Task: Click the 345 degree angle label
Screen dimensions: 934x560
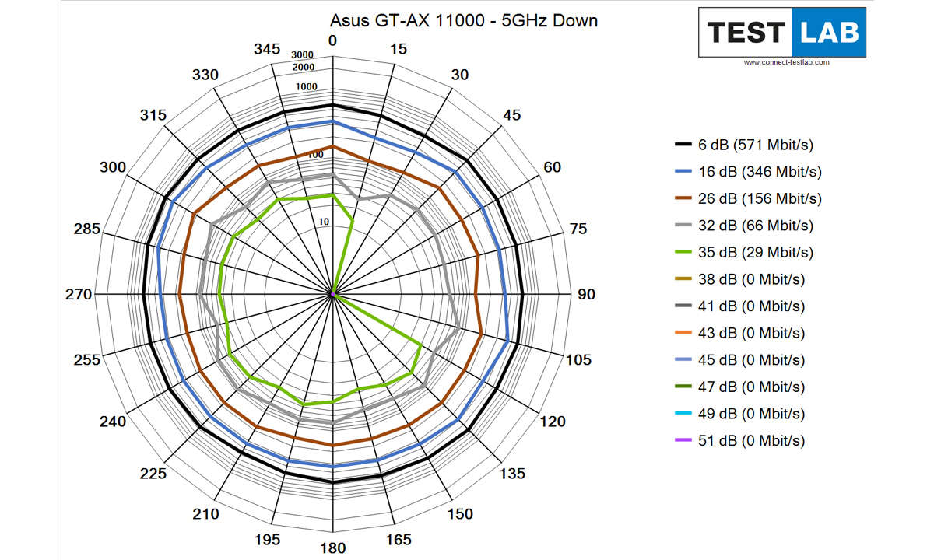Action: [267, 48]
